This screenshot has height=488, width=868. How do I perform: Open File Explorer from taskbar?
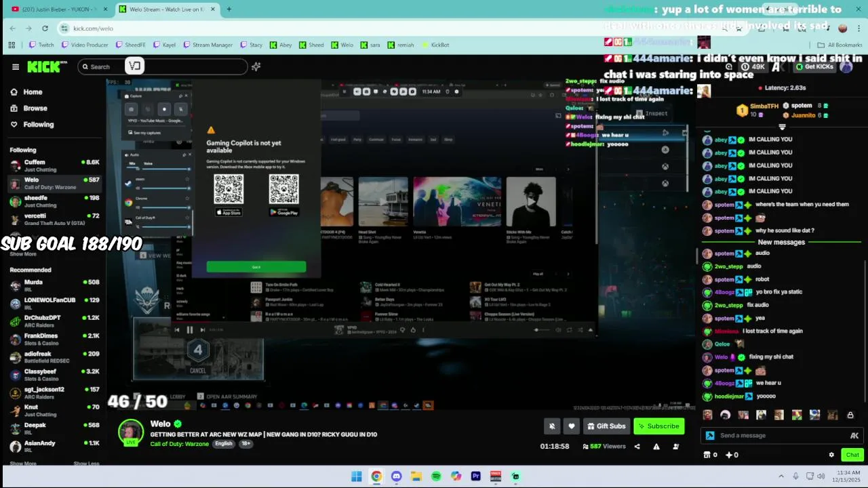tap(416, 476)
